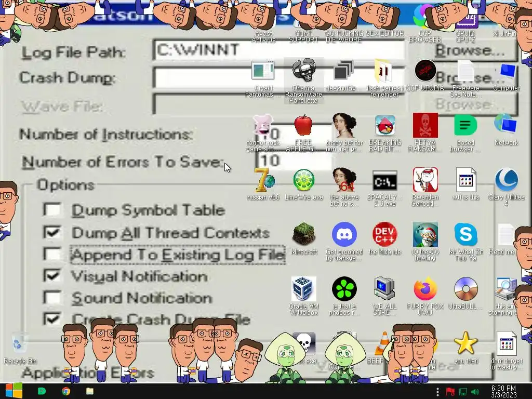Launch the FURRY FOX UWU Firefox icon
532x399 pixels.
click(425, 289)
